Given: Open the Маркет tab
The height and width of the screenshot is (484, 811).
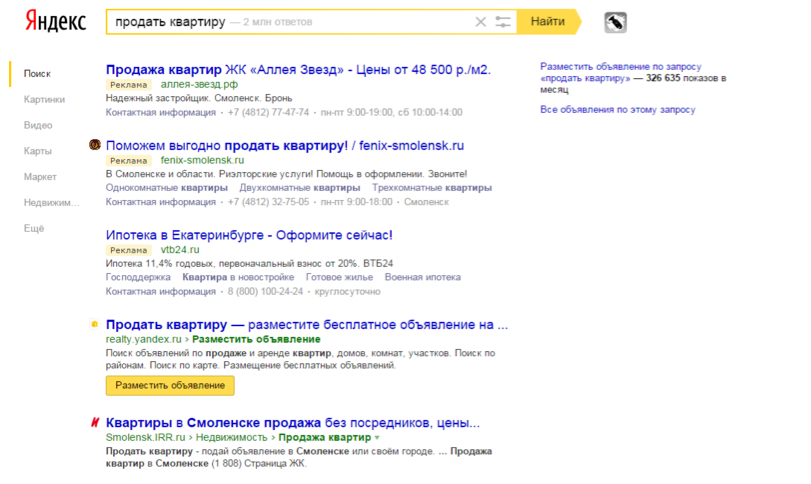Looking at the screenshot, I should click(x=40, y=177).
